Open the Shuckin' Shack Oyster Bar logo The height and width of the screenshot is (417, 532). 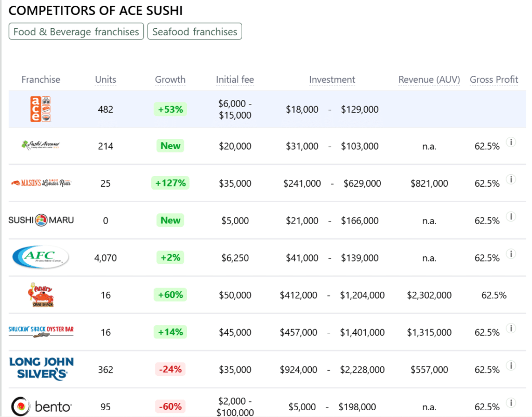[41, 331]
